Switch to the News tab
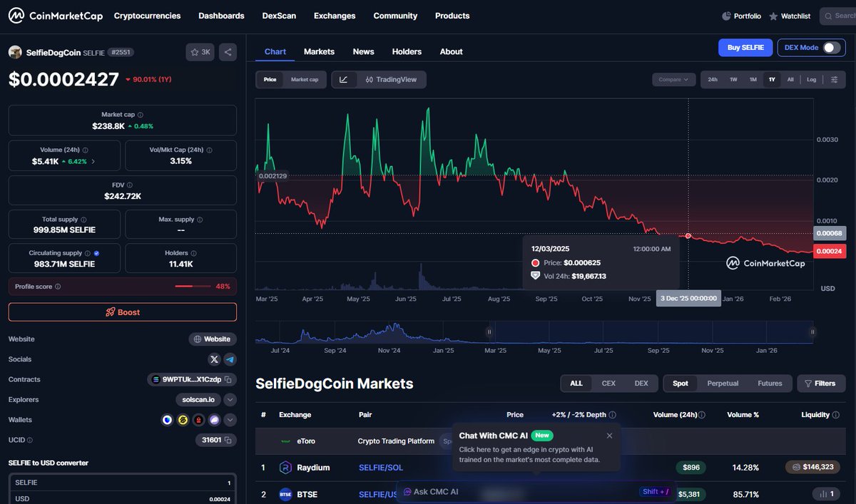 (x=363, y=51)
